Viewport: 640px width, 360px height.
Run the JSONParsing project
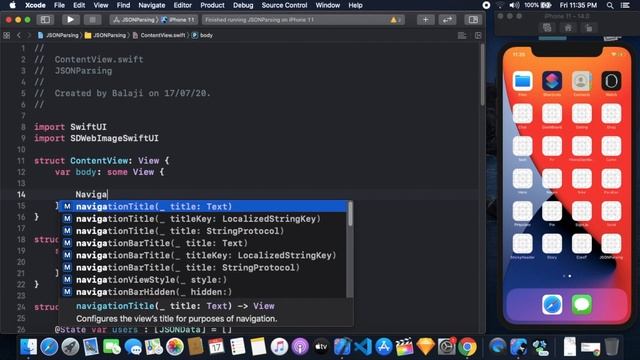click(x=70, y=20)
